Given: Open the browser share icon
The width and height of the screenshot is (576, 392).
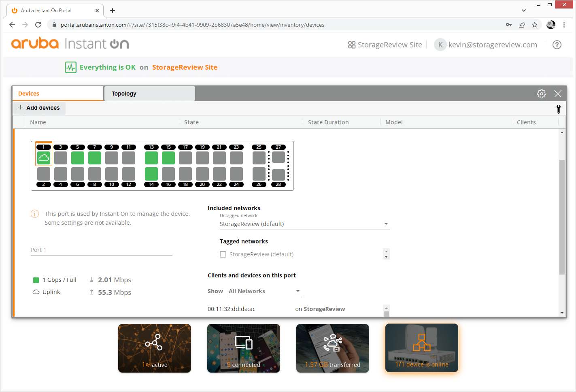Looking at the screenshot, I should (x=522, y=25).
